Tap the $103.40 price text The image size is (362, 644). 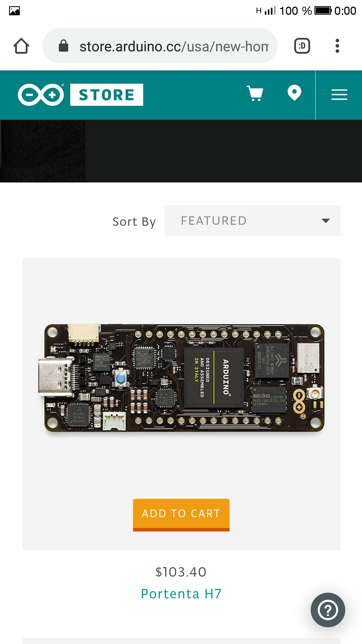[181, 572]
